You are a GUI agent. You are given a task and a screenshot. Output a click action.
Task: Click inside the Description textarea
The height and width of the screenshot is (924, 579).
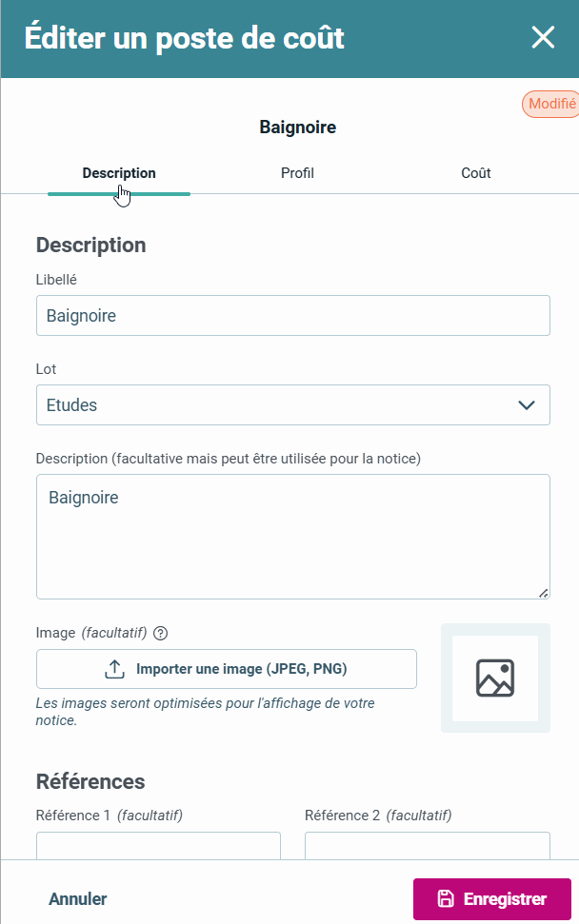pos(292,537)
